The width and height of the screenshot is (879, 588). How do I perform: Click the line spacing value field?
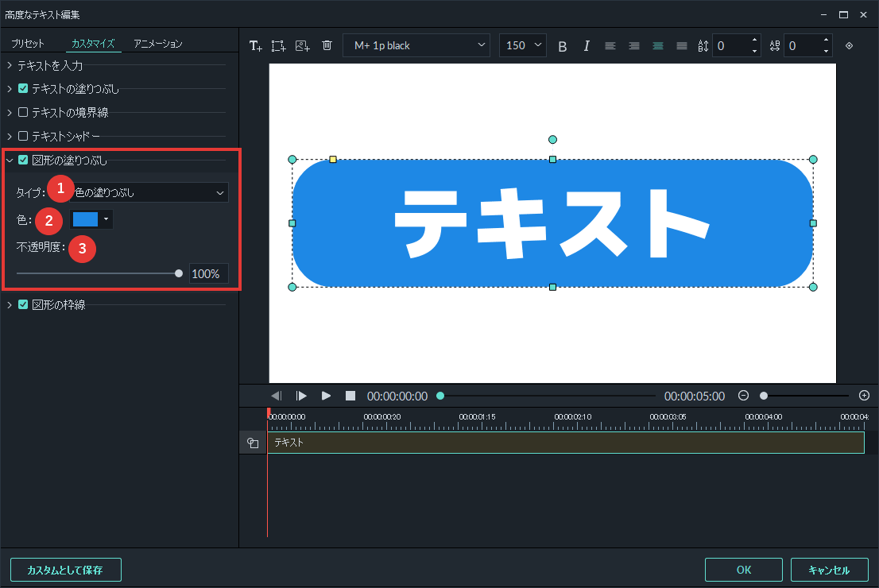(x=731, y=46)
